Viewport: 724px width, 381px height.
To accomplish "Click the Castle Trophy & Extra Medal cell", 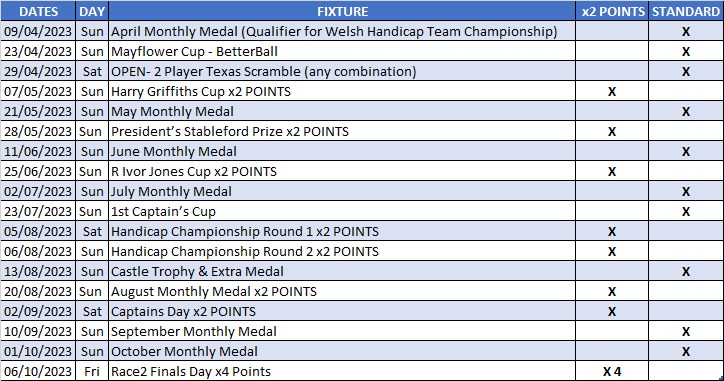I will [342, 272].
